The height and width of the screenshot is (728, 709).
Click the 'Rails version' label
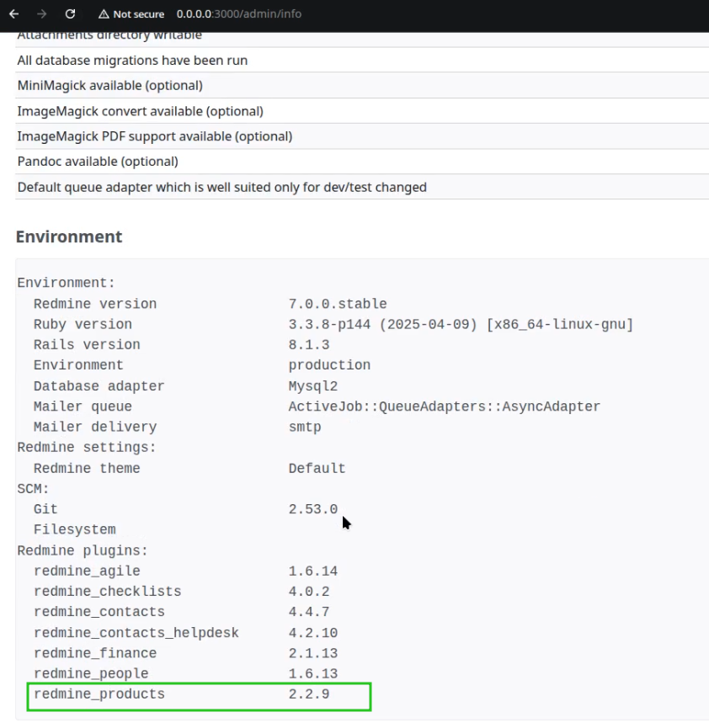[87, 344]
